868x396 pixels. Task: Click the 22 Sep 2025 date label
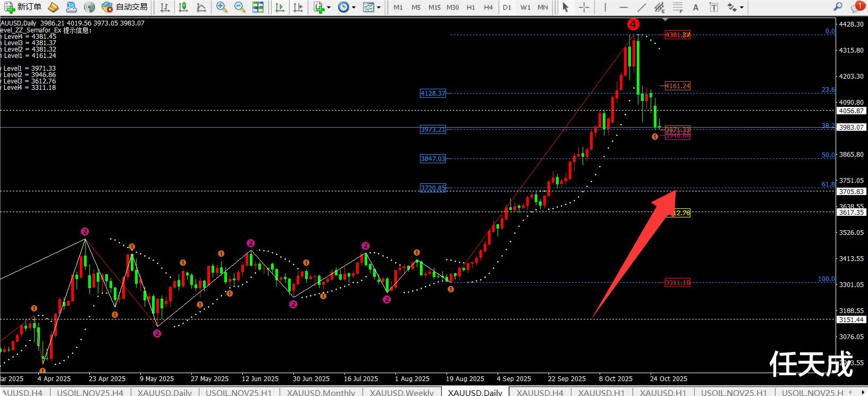click(567, 378)
